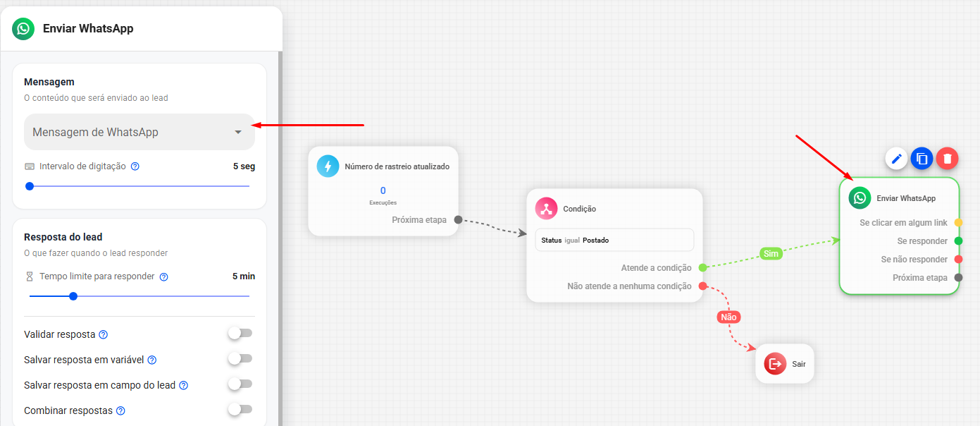This screenshot has height=426, width=980.
Task: Open help icon next to Combinar respostas
Action: click(x=120, y=410)
